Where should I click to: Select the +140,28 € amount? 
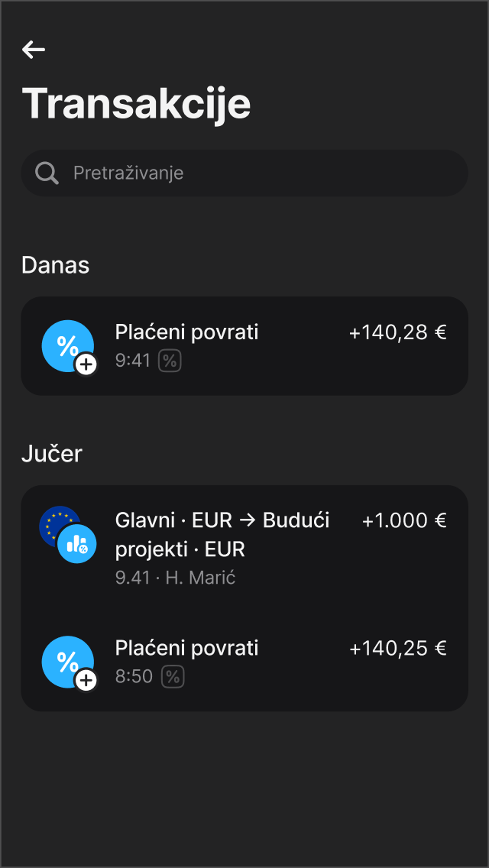coord(397,332)
